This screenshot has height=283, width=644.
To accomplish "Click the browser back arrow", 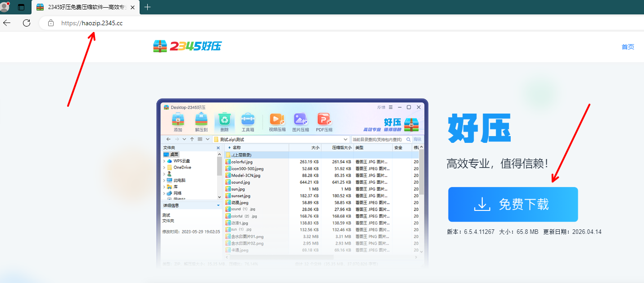I will [7, 23].
